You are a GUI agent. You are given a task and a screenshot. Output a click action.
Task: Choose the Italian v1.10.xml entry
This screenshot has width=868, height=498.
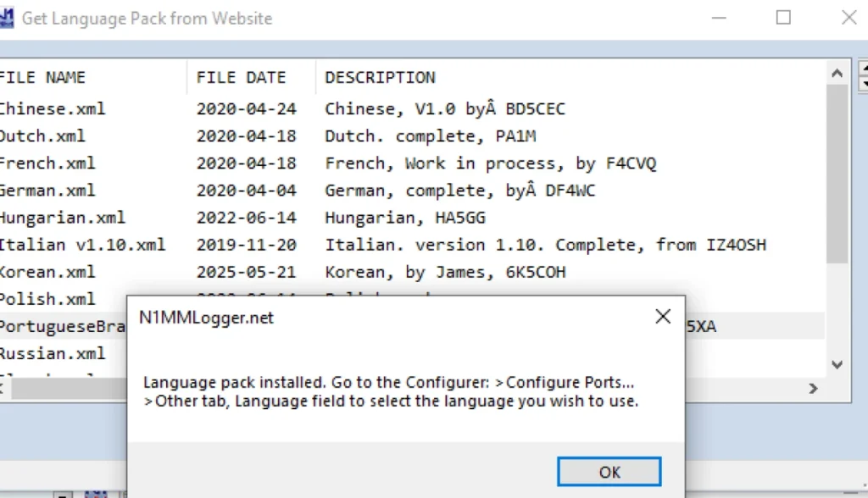coord(82,245)
